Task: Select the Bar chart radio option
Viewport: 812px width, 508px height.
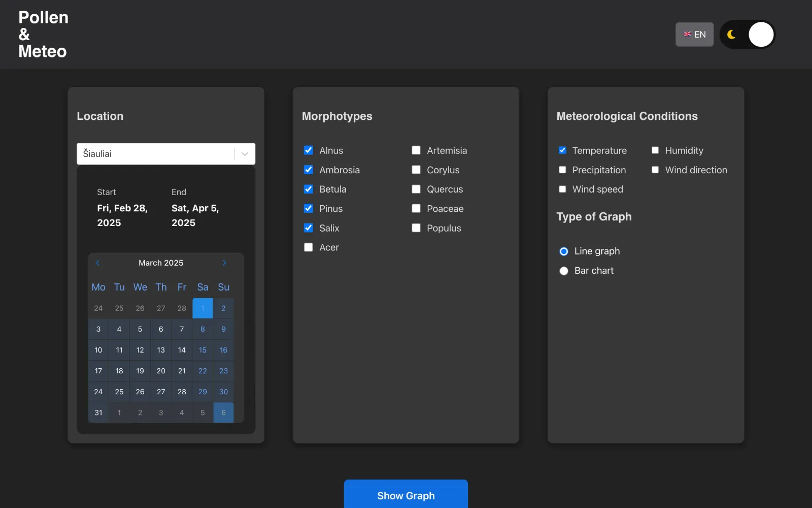Action: click(564, 271)
